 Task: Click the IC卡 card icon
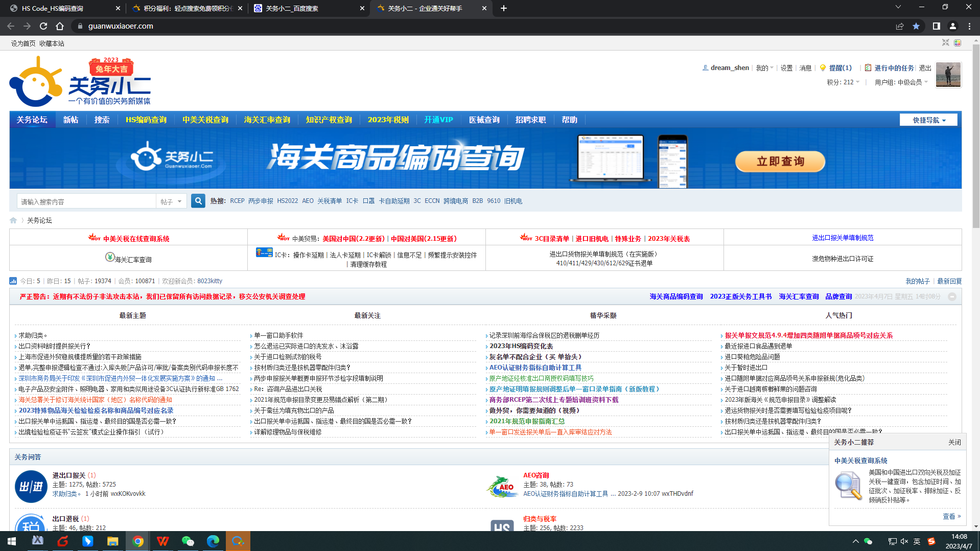click(264, 252)
